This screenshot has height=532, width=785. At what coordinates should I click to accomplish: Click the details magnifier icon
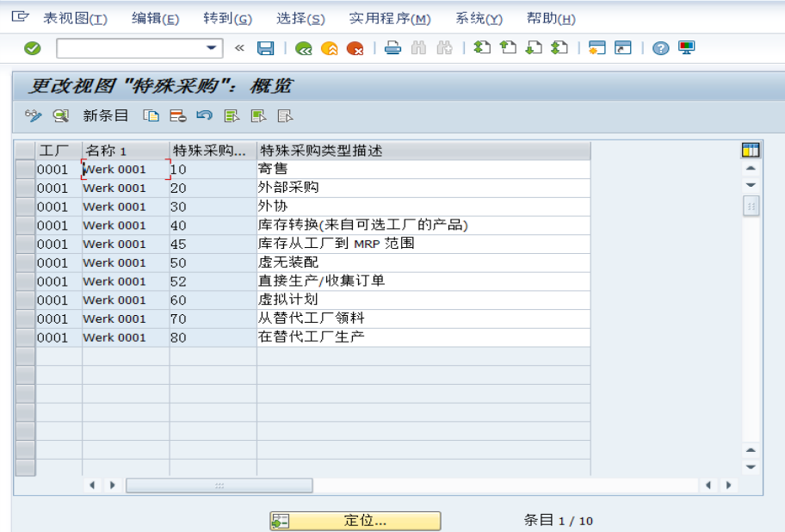(x=61, y=116)
